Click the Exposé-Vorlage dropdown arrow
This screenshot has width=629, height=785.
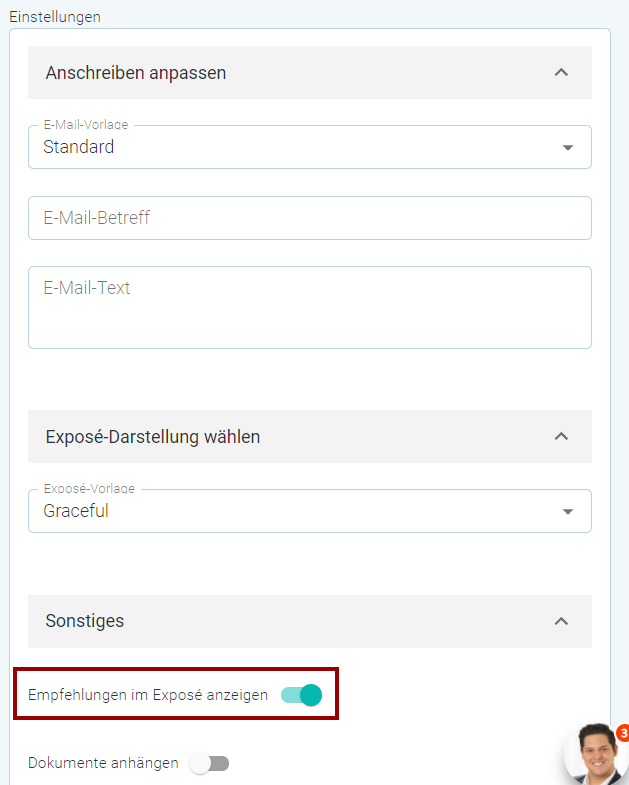(567, 512)
